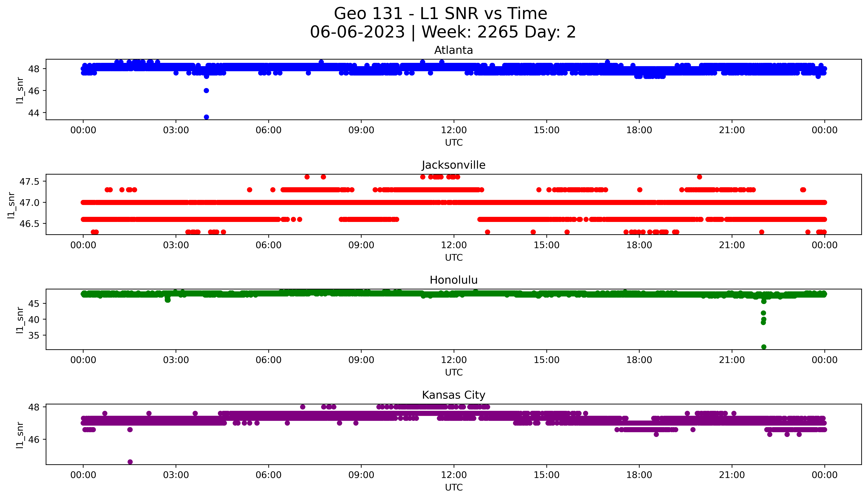Click the date line 06-06-2023 Week 2265
The width and height of the screenshot is (868, 499).
pyautogui.click(x=443, y=32)
